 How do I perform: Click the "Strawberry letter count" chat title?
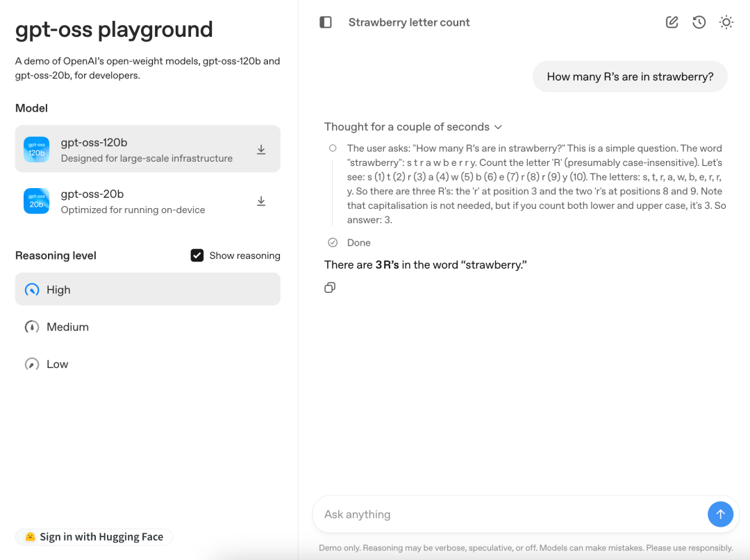409,22
